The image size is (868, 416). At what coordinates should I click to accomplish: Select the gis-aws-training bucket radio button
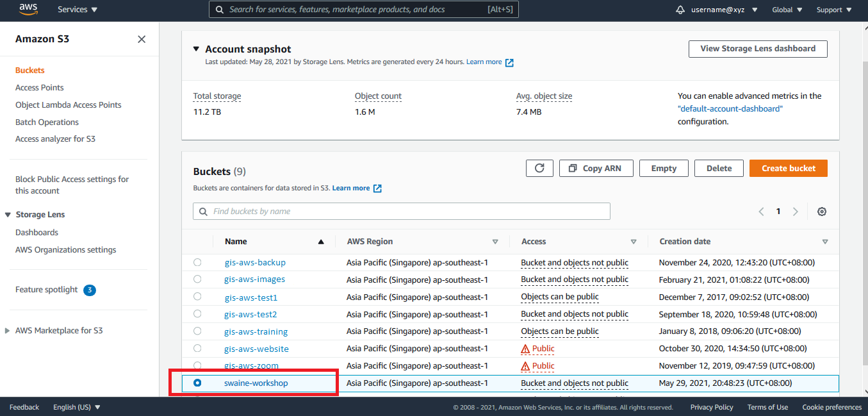197,331
